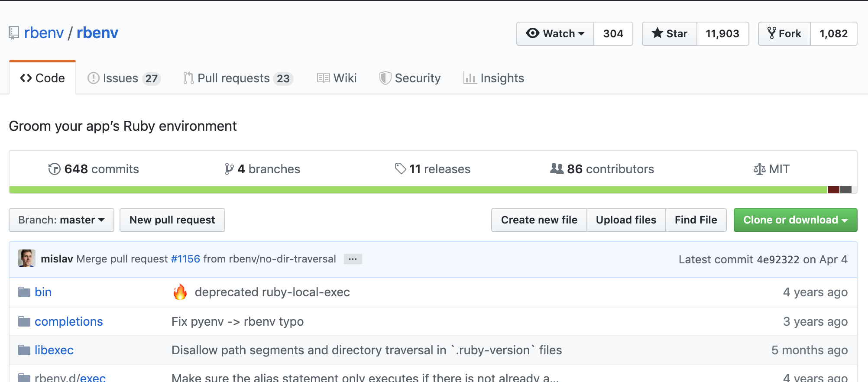Click green language bar segment
This screenshot has width=868, height=382.
(x=418, y=190)
